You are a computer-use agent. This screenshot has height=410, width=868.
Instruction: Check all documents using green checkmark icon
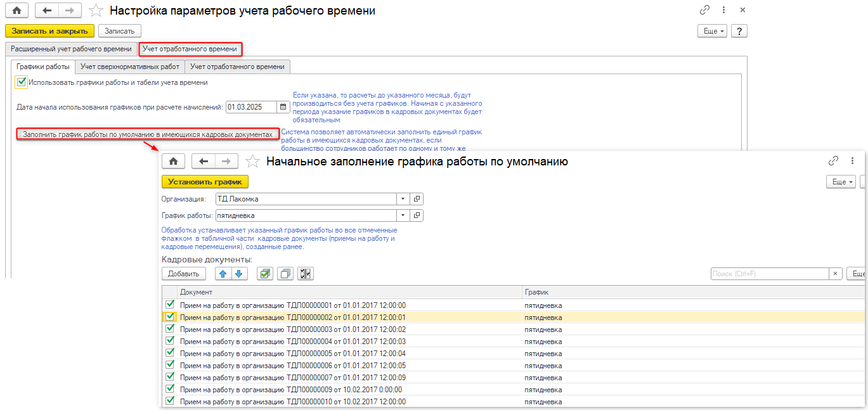click(x=265, y=274)
